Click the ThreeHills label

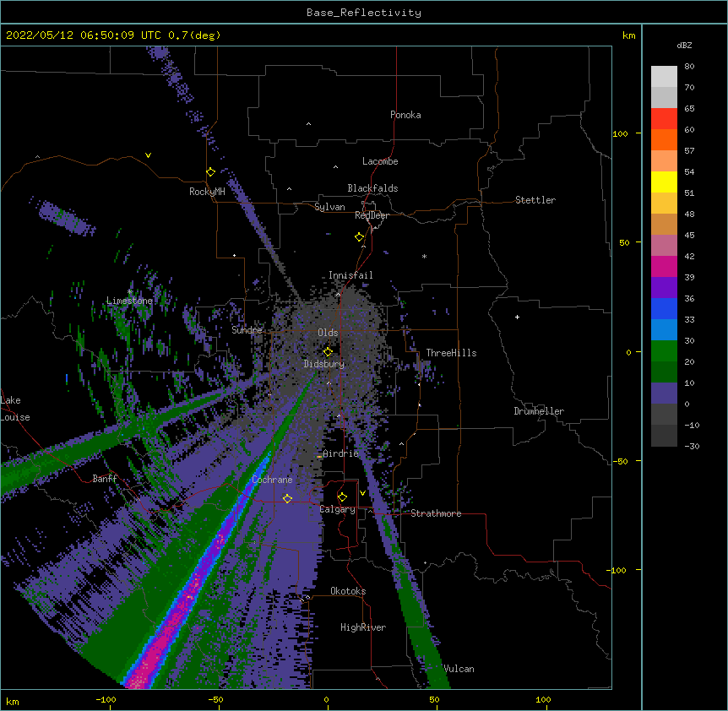pos(451,353)
